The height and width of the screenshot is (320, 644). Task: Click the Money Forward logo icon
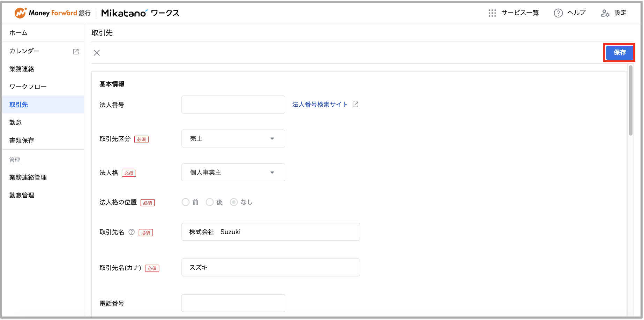[x=21, y=13]
